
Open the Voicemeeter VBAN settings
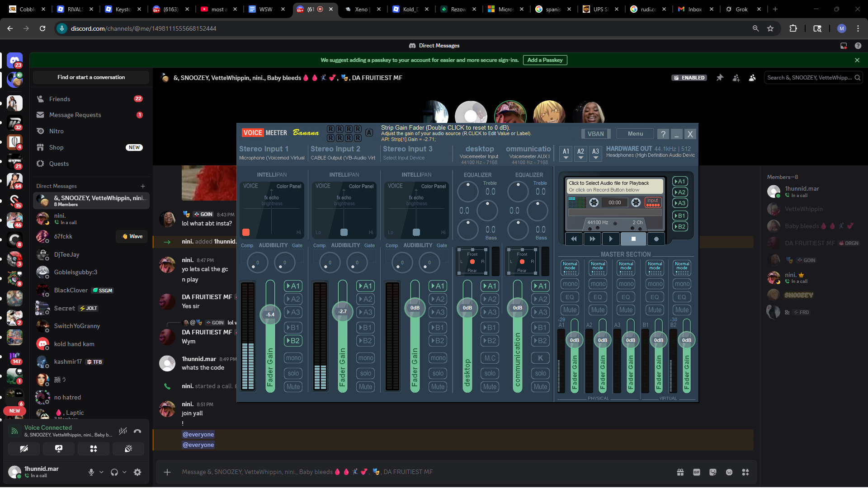point(595,134)
